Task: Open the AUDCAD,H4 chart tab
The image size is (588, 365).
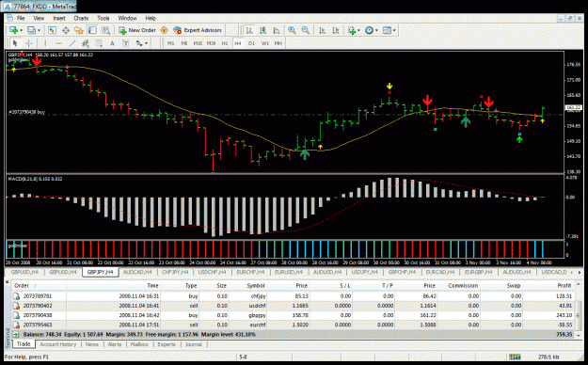Action: tap(137, 272)
